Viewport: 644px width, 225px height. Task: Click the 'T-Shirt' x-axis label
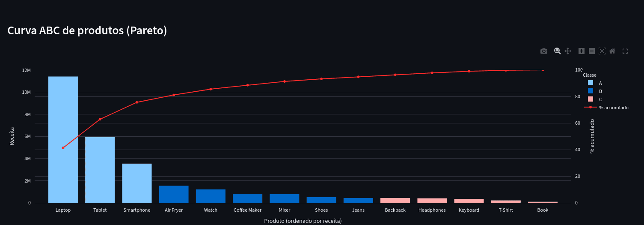coord(506,210)
